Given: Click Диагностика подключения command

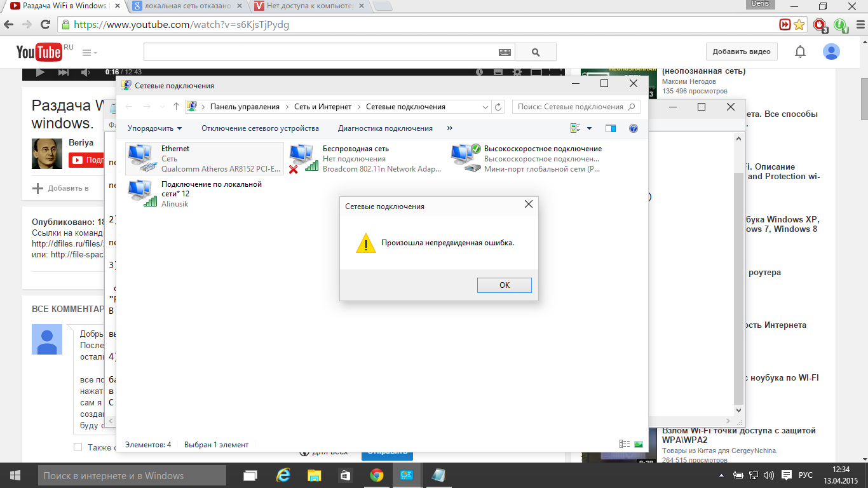Looking at the screenshot, I should click(385, 128).
